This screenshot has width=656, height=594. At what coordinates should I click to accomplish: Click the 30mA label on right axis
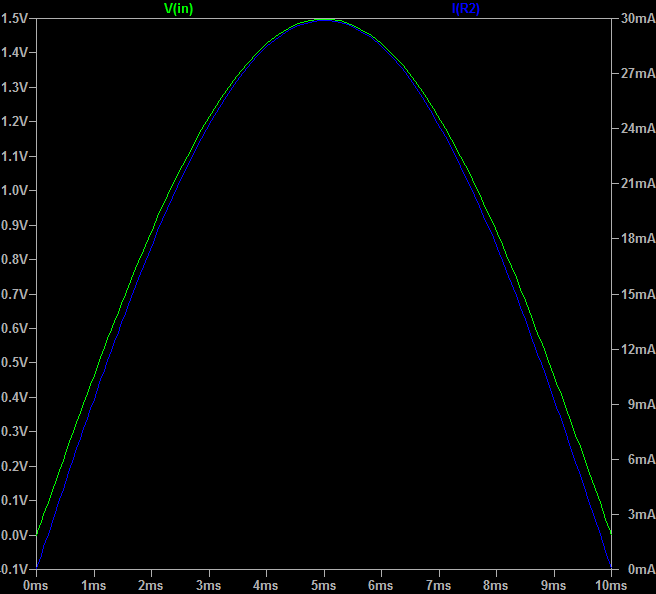(637, 18)
